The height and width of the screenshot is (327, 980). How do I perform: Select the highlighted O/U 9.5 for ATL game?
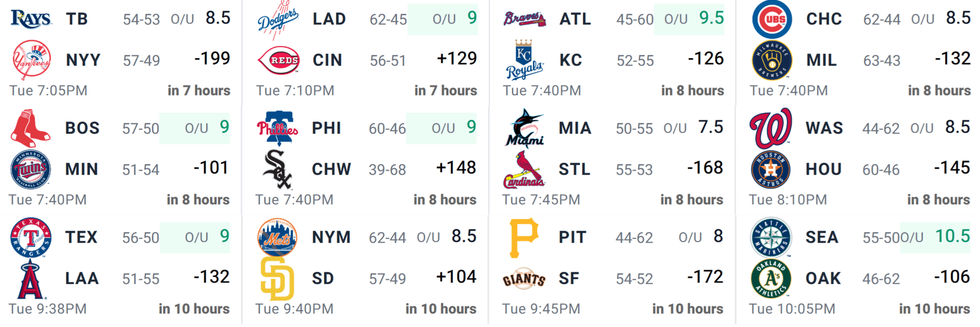point(689,19)
